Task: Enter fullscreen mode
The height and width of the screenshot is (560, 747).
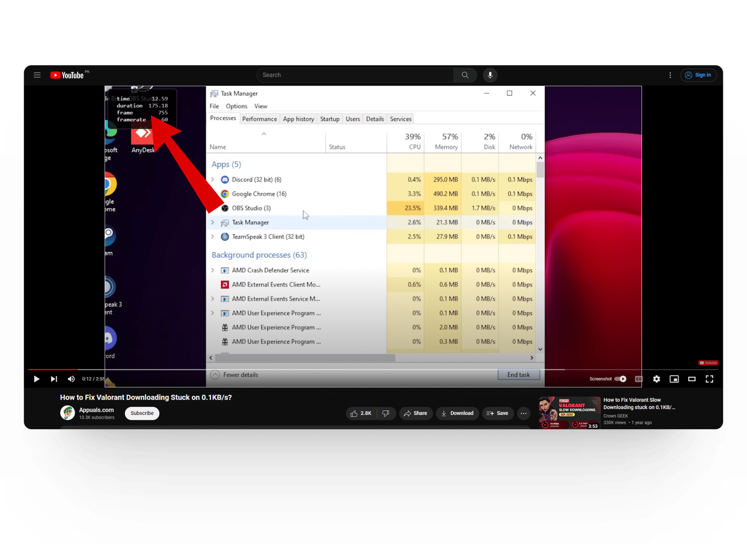Action: point(709,379)
